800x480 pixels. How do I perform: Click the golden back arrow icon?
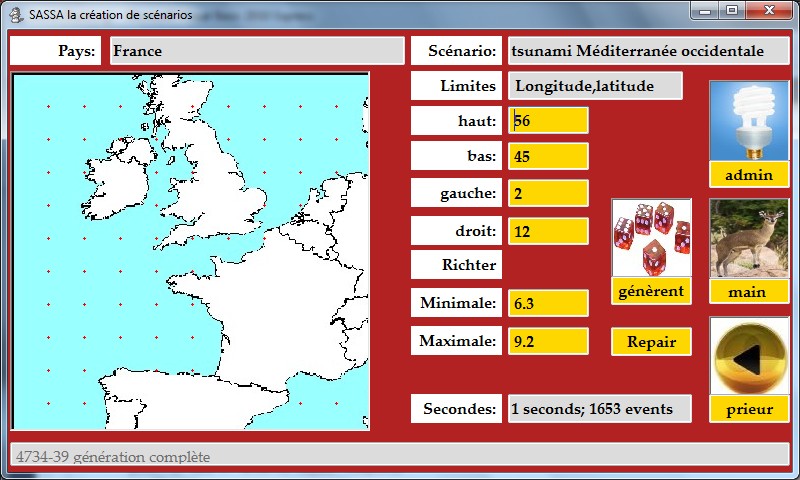tap(749, 356)
